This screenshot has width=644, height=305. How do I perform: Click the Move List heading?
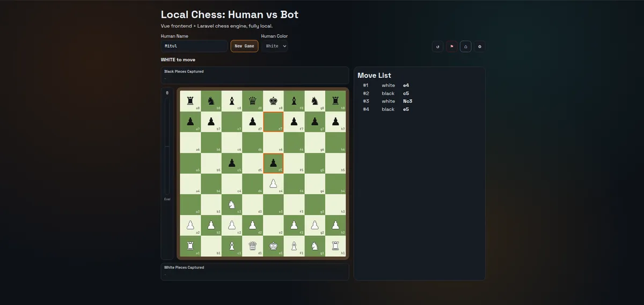(374, 76)
